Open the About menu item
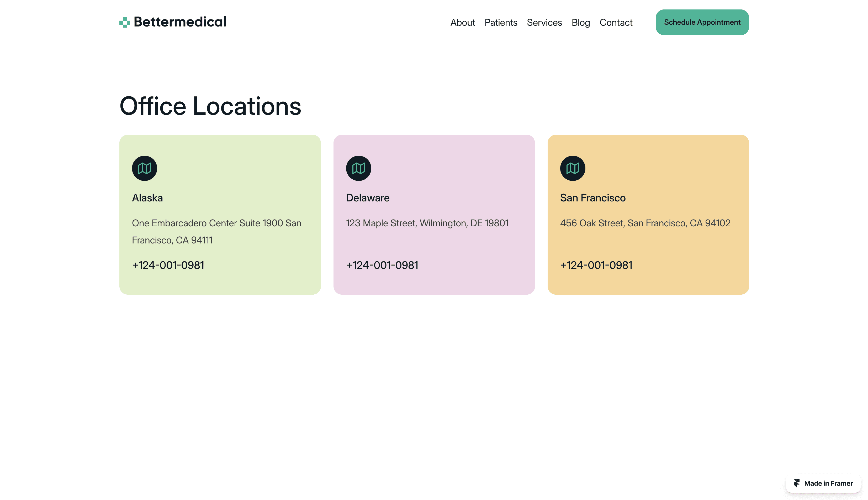The image size is (868, 500). point(463,23)
